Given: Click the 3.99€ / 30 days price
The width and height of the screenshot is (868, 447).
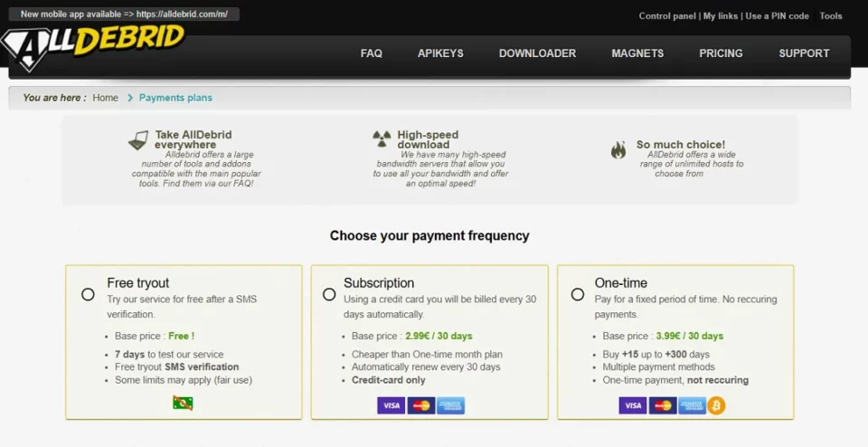Looking at the screenshot, I should 690,337.
